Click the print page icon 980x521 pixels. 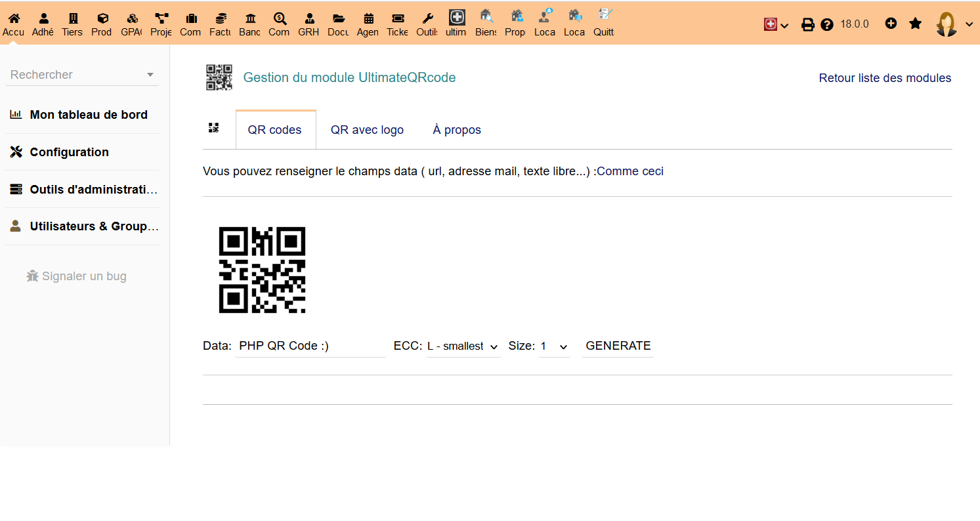(x=808, y=24)
